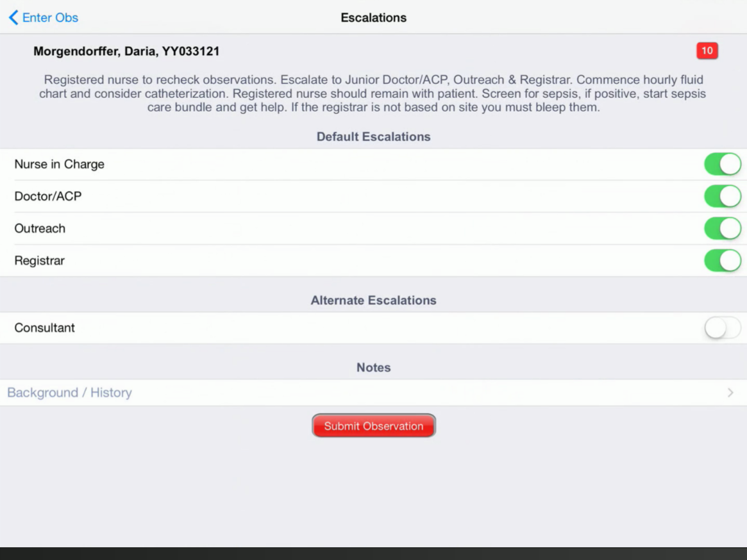The height and width of the screenshot is (560, 747).
Task: Tap the Doctor/ACP row label
Action: click(x=48, y=196)
